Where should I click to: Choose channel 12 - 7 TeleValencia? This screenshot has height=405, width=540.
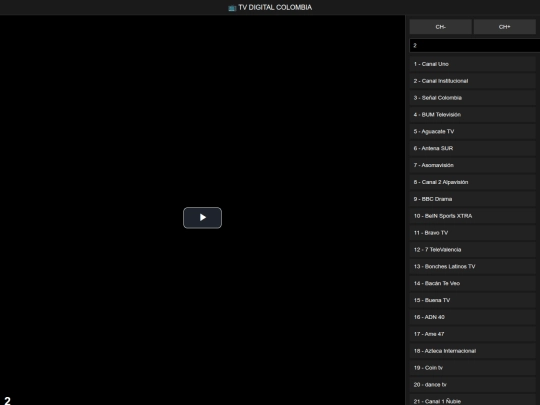[472, 250]
